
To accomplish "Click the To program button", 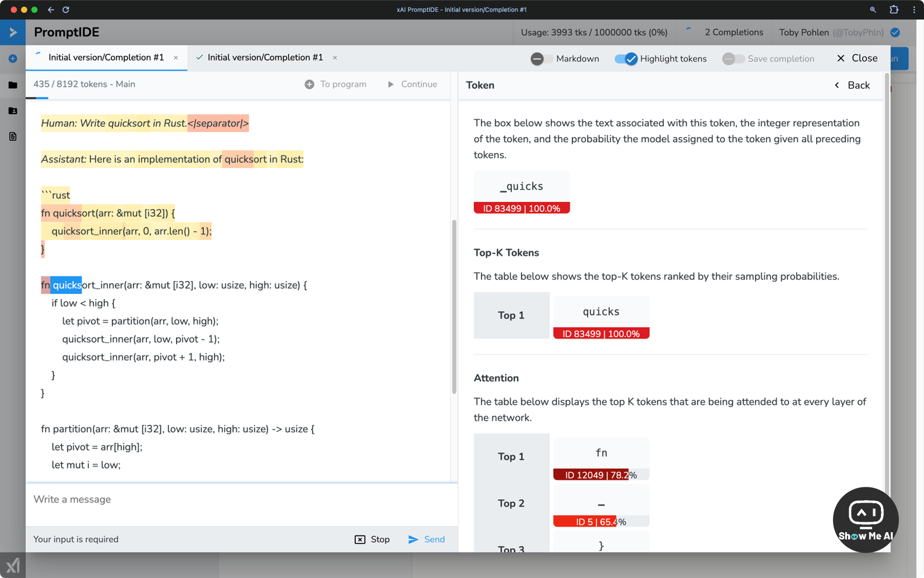I will pyautogui.click(x=336, y=84).
